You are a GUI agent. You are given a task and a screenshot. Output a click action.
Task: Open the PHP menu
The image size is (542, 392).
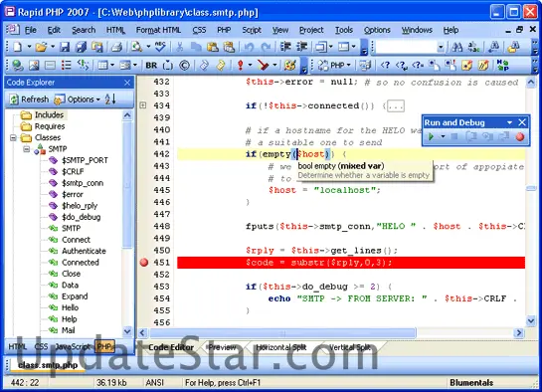(224, 30)
